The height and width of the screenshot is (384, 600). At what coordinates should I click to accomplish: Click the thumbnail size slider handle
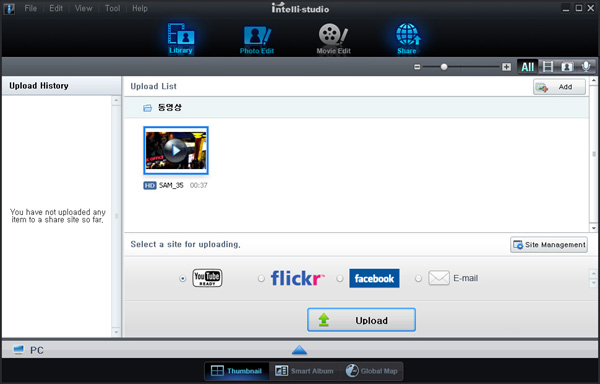pos(444,67)
